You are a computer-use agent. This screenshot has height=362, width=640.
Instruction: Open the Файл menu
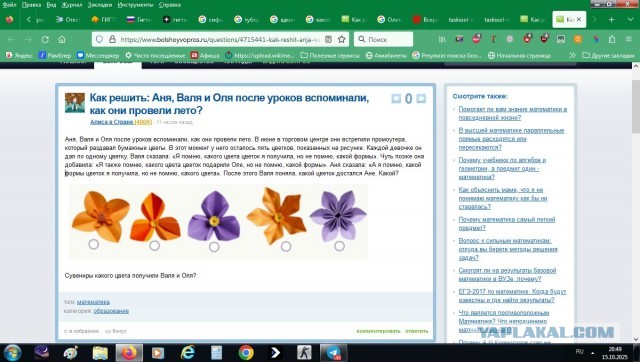pyautogui.click(x=9, y=5)
